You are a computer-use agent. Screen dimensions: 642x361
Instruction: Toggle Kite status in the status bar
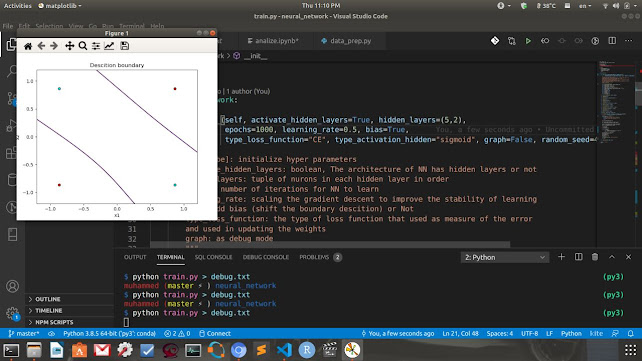click(x=596, y=334)
